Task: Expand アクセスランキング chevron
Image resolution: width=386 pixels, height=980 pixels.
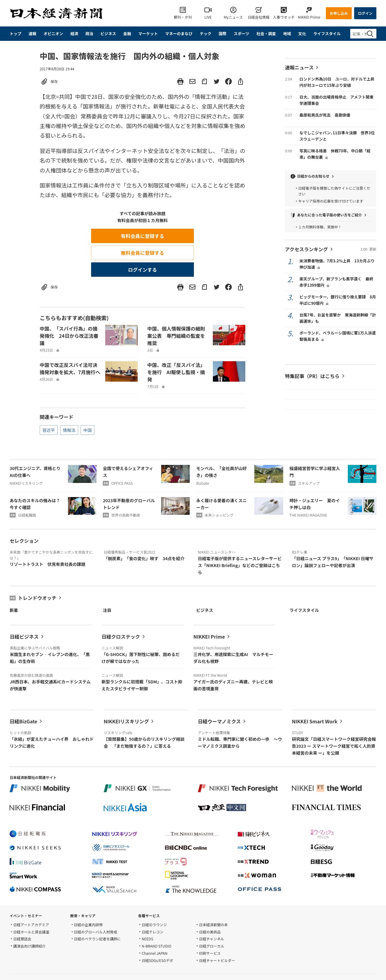Action: click(x=332, y=249)
